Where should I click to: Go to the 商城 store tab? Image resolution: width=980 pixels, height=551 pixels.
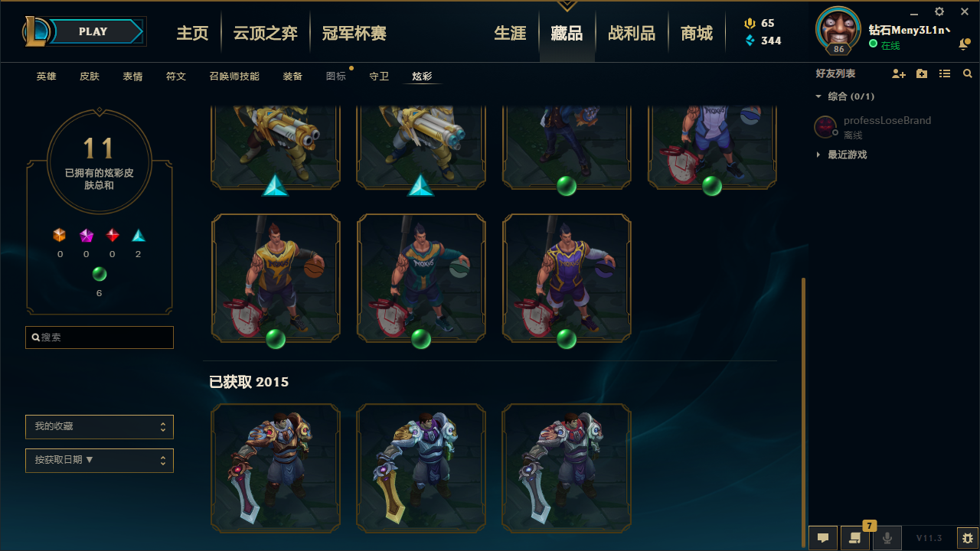697,34
